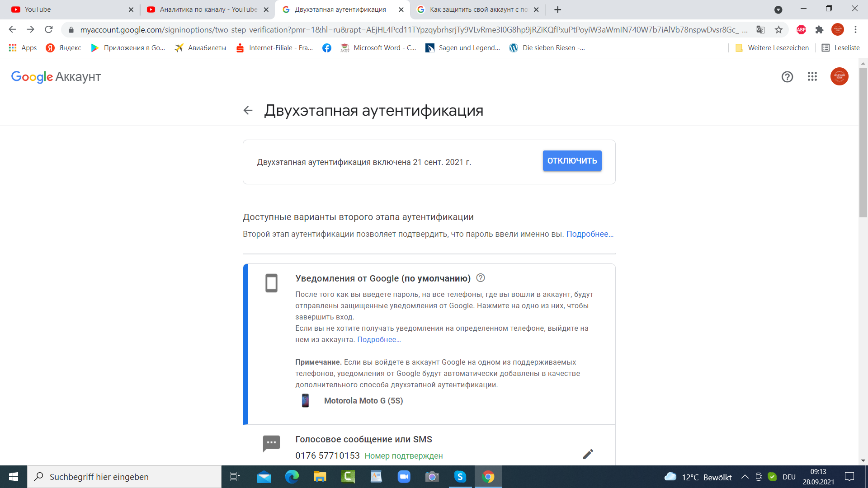Click the Google Account apps grid icon
The height and width of the screenshot is (488, 868).
(812, 76)
